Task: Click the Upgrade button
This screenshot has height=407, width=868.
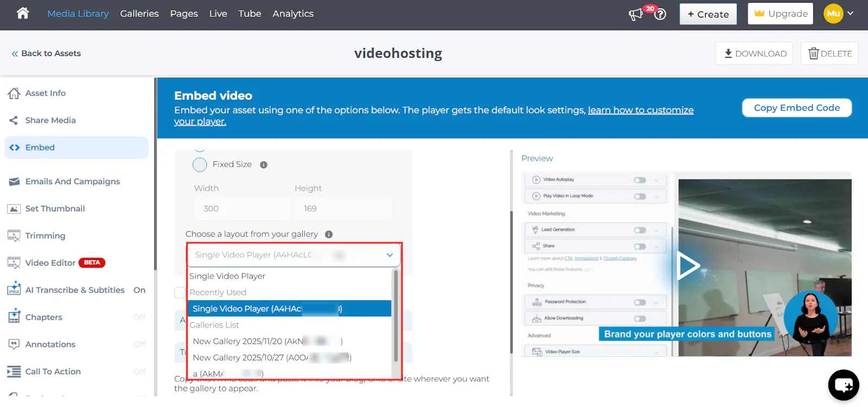Action: (x=780, y=14)
